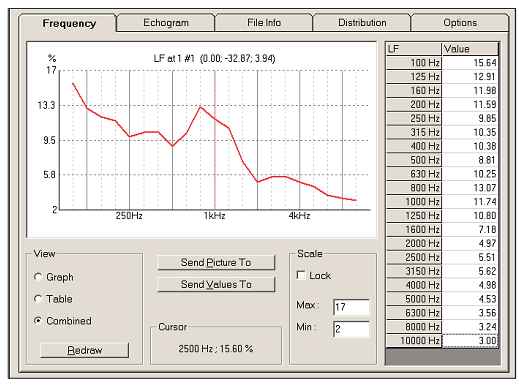
Task: Select the 1000 Hz value cell
Action: click(470, 202)
